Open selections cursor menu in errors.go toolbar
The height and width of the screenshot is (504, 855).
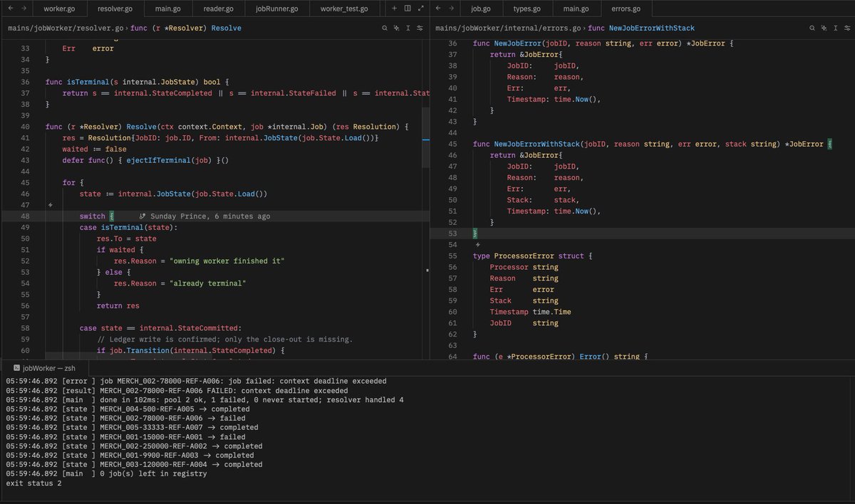pos(836,28)
